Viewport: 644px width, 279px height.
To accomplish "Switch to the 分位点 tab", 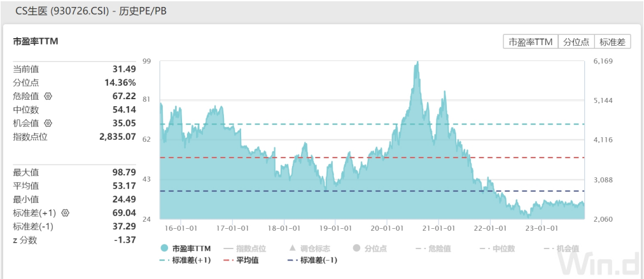I will pyautogui.click(x=577, y=42).
